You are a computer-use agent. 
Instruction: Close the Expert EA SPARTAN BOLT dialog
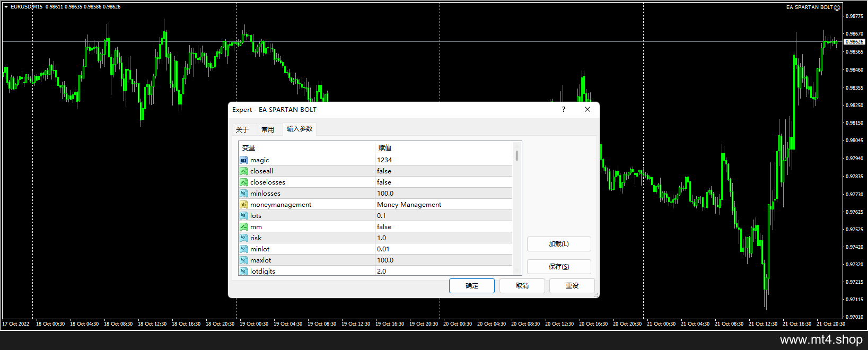pyautogui.click(x=588, y=109)
